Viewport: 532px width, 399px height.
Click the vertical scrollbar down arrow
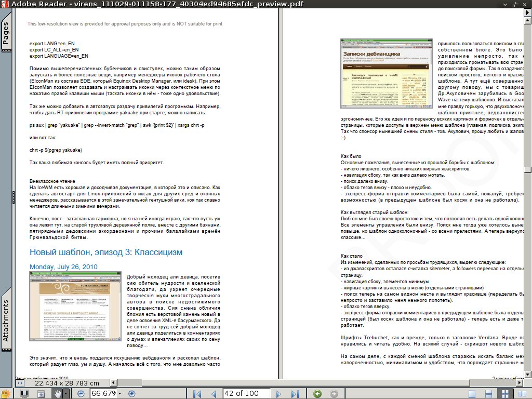pyautogui.click(x=528, y=375)
